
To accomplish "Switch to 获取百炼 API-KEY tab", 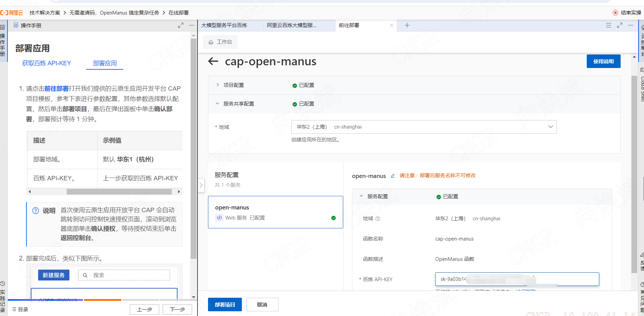I will (46, 63).
